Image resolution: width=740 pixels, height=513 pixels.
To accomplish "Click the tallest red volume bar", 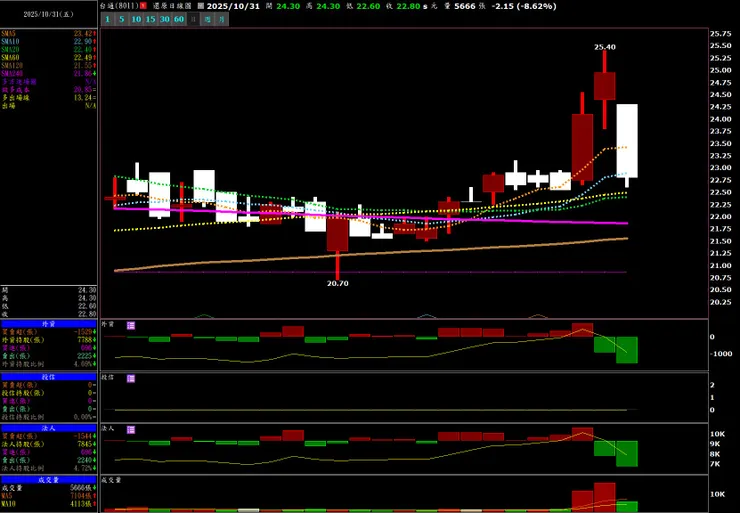I will (x=605, y=497).
